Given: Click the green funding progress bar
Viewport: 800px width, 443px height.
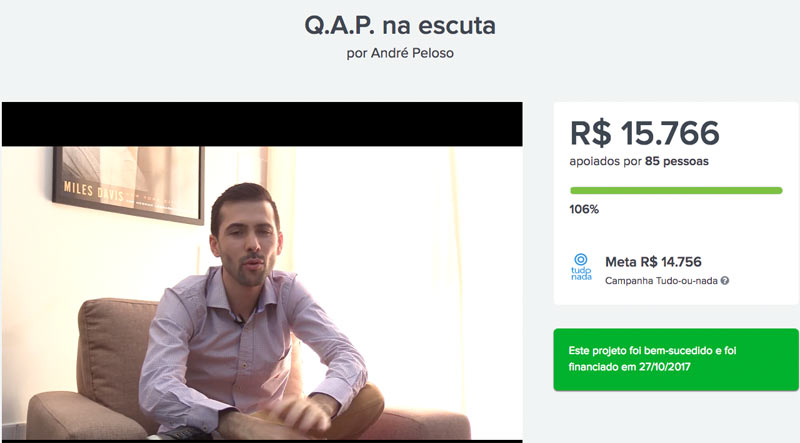Looking at the screenshot, I should click(676, 190).
